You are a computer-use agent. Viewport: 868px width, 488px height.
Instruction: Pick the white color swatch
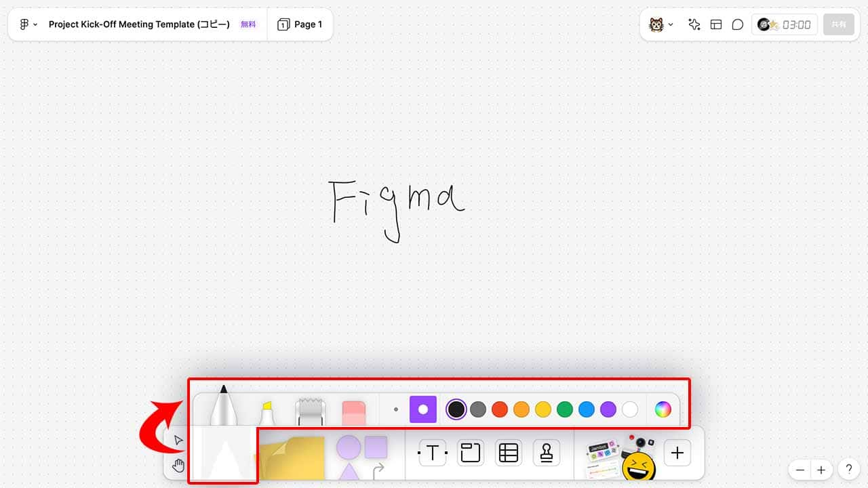[x=630, y=409]
